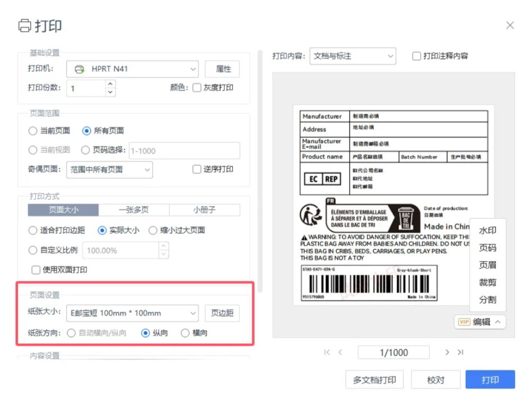Click the blue 打印 print button
Viewport: 532px width, 405px height.
tap(490, 380)
